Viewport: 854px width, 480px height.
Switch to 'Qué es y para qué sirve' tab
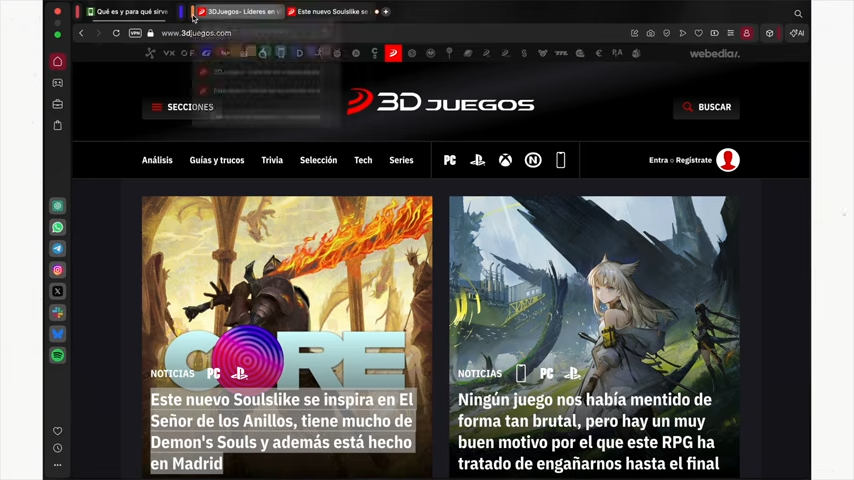[127, 11]
